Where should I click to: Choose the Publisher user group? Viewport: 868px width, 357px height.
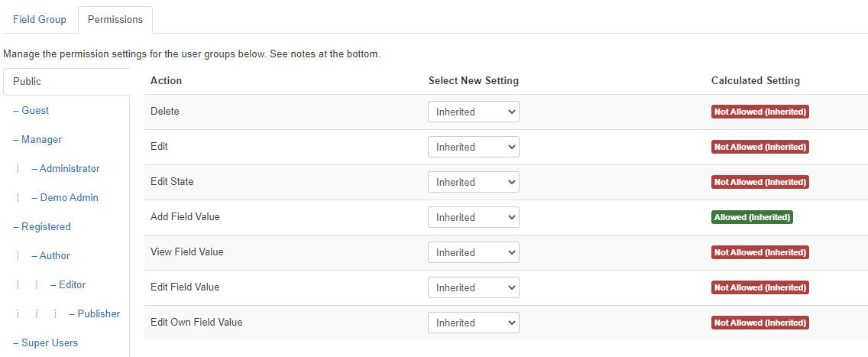click(x=99, y=313)
